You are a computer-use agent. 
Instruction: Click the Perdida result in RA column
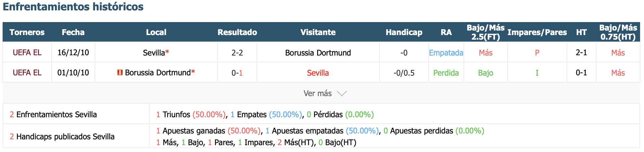[x=446, y=73]
